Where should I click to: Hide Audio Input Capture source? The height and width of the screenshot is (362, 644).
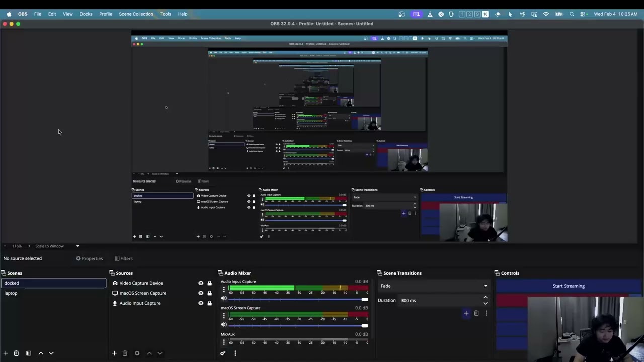(201, 303)
